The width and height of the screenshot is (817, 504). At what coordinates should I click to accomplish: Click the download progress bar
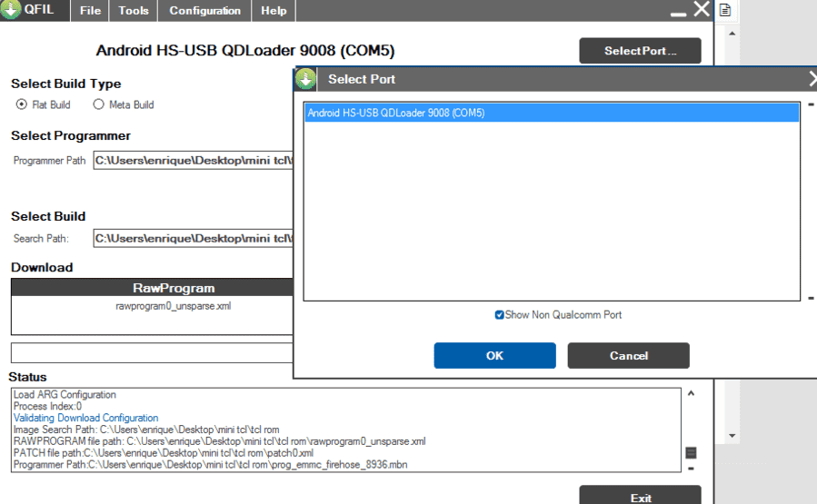pyautogui.click(x=152, y=352)
